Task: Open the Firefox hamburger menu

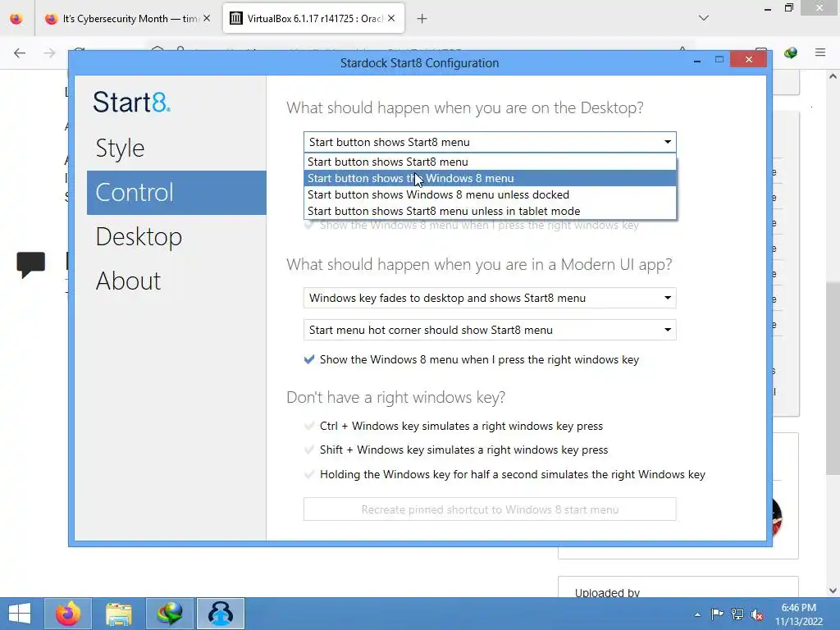Action: [820, 52]
